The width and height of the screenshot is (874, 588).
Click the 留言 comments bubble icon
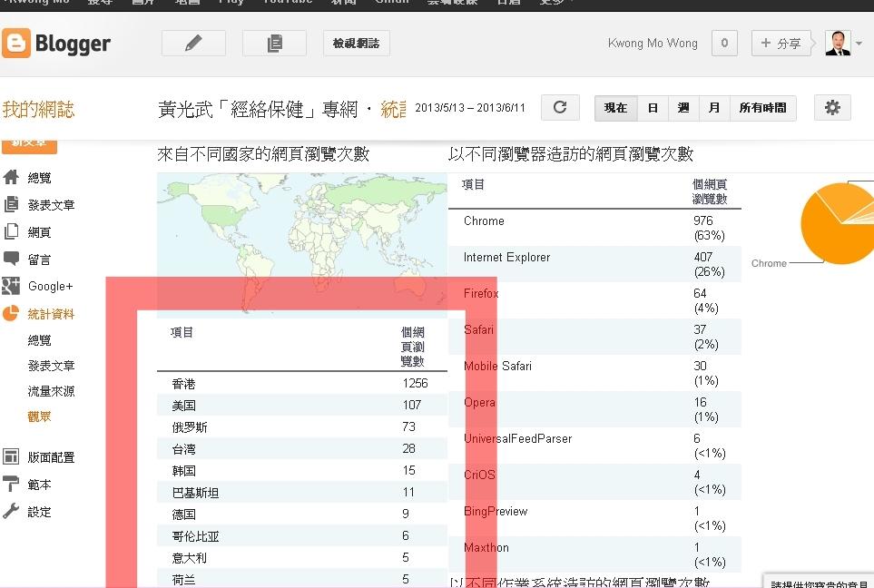point(11,259)
